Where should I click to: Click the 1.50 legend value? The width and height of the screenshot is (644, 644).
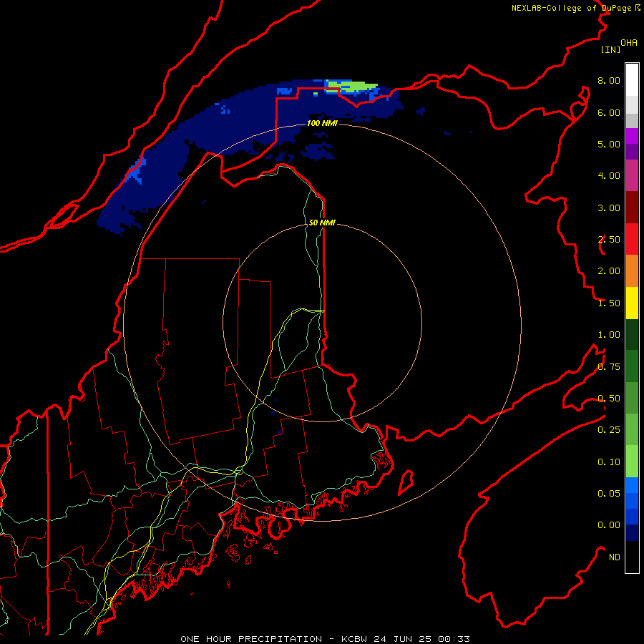(609, 303)
